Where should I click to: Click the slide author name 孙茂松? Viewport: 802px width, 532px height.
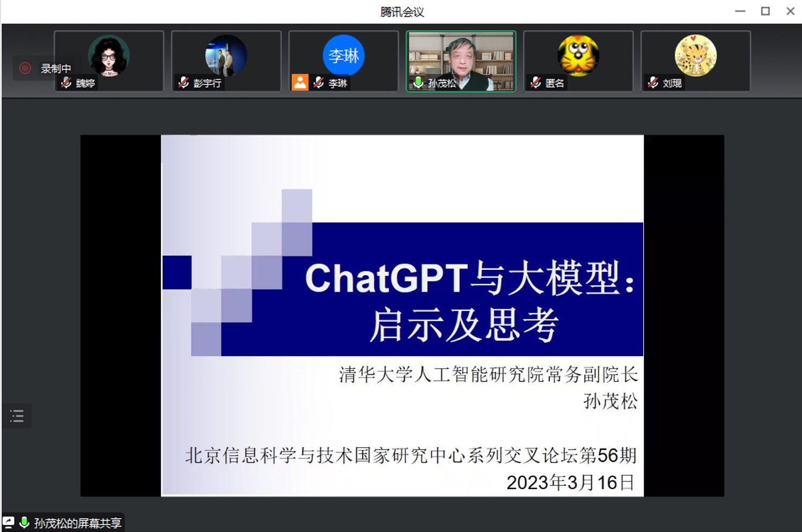(610, 401)
